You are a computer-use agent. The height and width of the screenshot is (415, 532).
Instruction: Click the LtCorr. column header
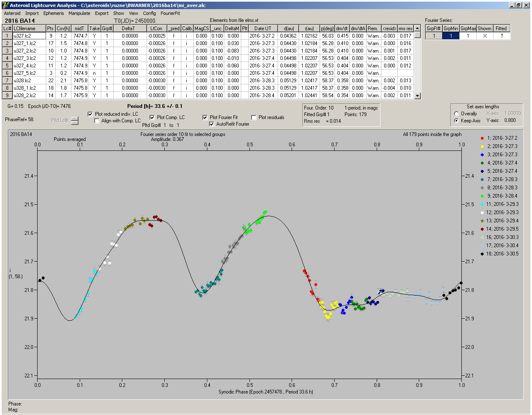tap(157, 29)
